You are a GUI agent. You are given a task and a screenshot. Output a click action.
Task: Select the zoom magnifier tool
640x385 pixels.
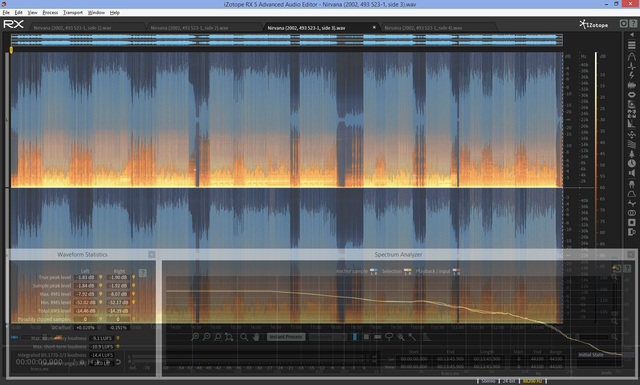pos(244,337)
